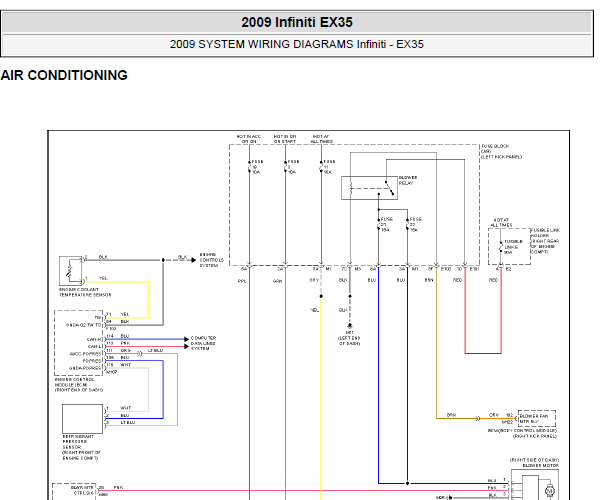
Task: Click the 'HOT AT ALL TIMES' label above fuse block
Action: pyautogui.click(x=321, y=139)
